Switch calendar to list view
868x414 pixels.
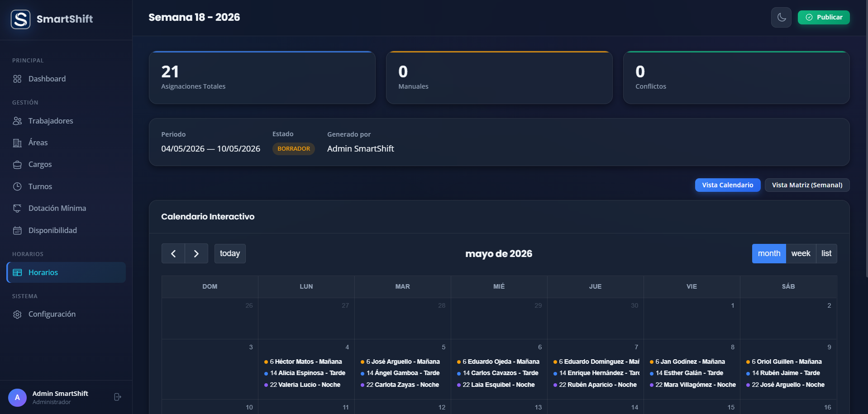(x=826, y=253)
